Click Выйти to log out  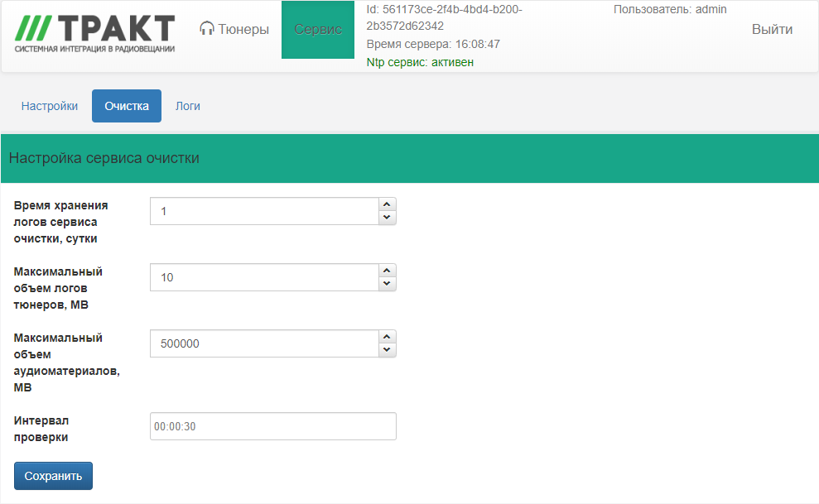tap(772, 29)
